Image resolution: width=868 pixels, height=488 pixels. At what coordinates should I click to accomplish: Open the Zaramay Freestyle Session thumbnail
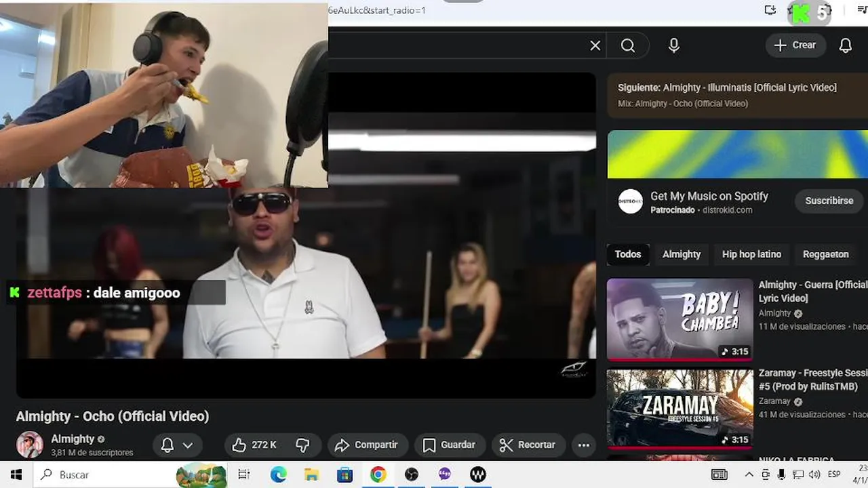(x=679, y=409)
